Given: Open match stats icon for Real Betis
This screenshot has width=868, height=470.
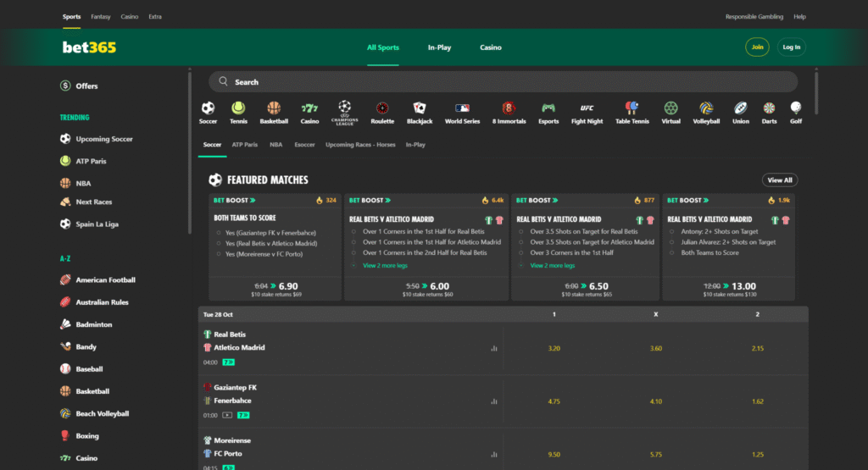Looking at the screenshot, I should click(x=493, y=348).
